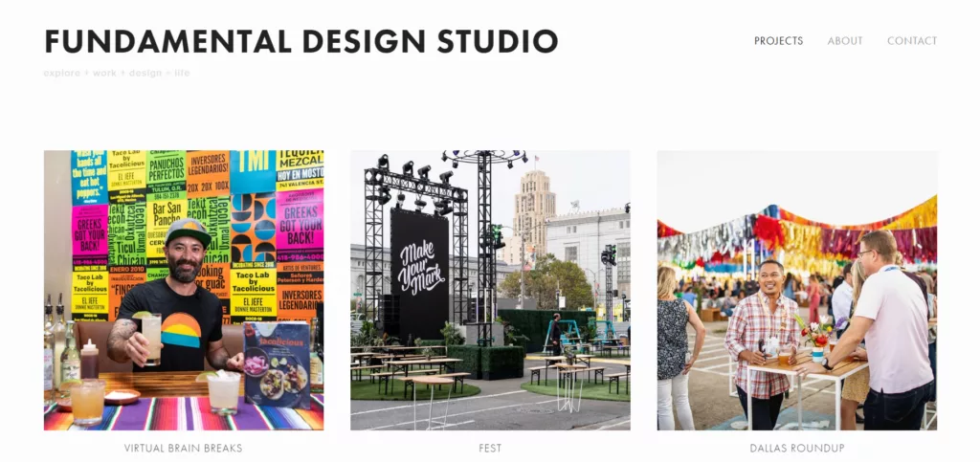The height and width of the screenshot is (462, 980).
Task: Open the Virtual Brain Breaks project thumbnail
Action: click(x=184, y=291)
